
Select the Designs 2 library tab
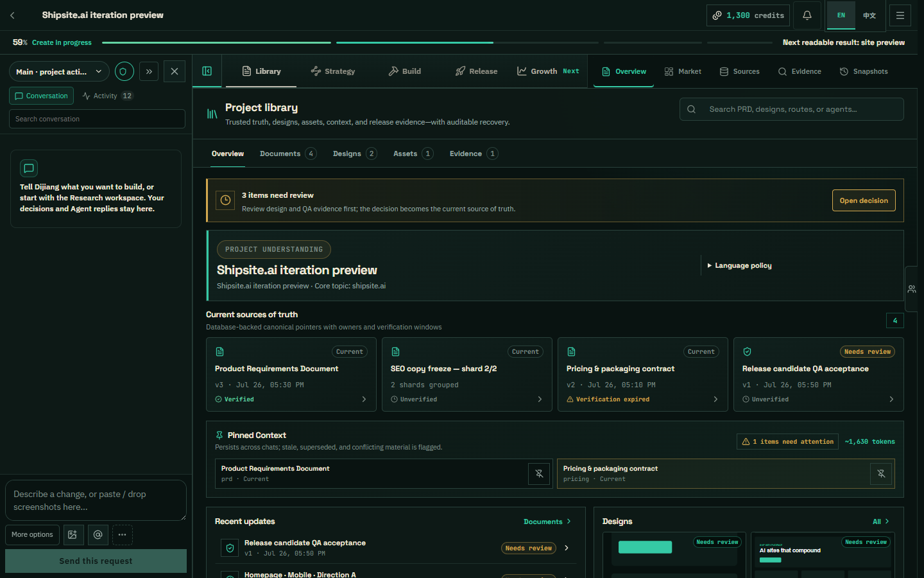(355, 153)
